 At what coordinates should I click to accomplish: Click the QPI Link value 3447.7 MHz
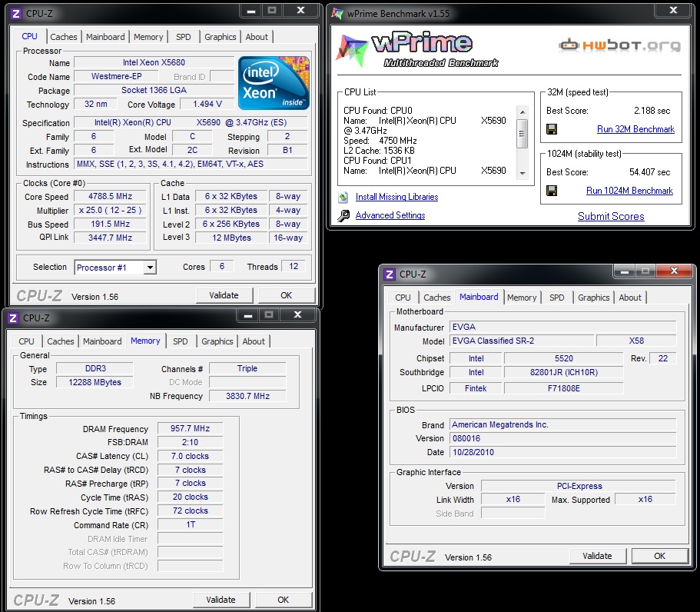pyautogui.click(x=110, y=238)
